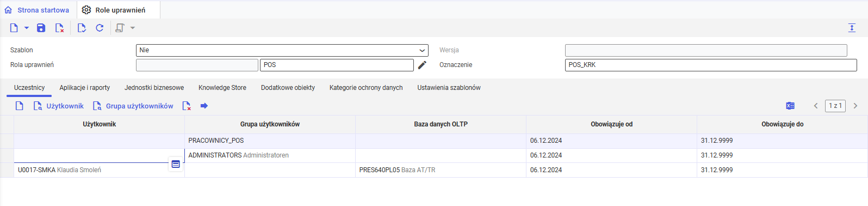This screenshot has height=206, width=868.
Task: Go to the next table page arrow
Action: point(855,106)
